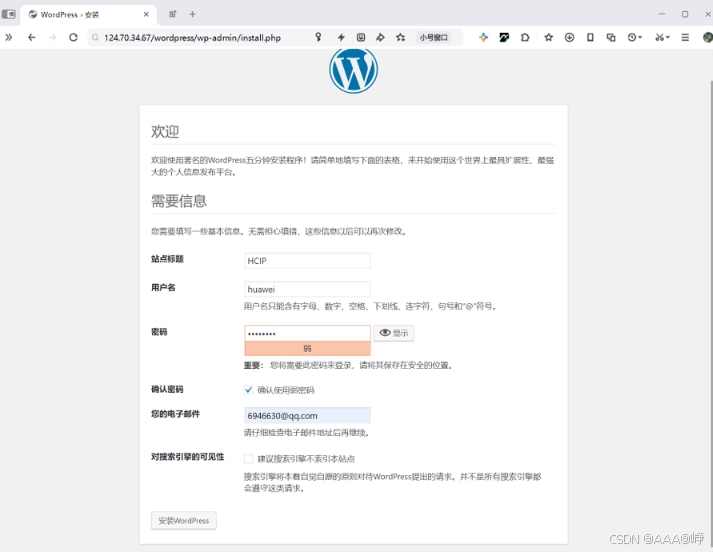Click the user profile avatar

(708, 37)
